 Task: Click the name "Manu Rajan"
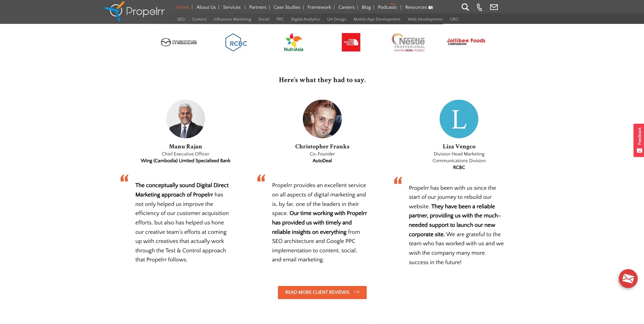point(186,146)
